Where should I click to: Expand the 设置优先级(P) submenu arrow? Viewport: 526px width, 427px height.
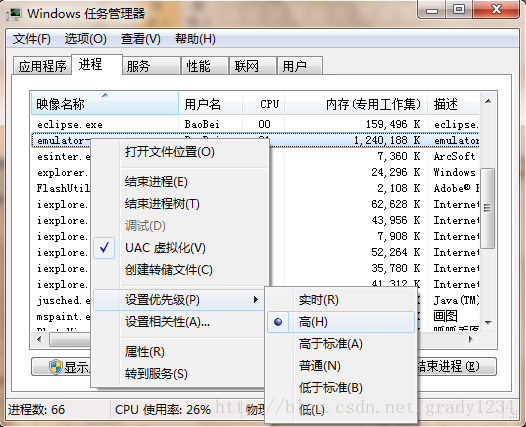pos(256,300)
